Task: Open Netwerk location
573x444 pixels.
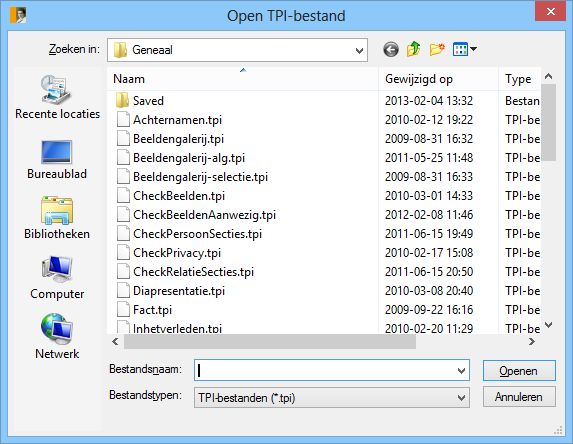Action: [57, 337]
